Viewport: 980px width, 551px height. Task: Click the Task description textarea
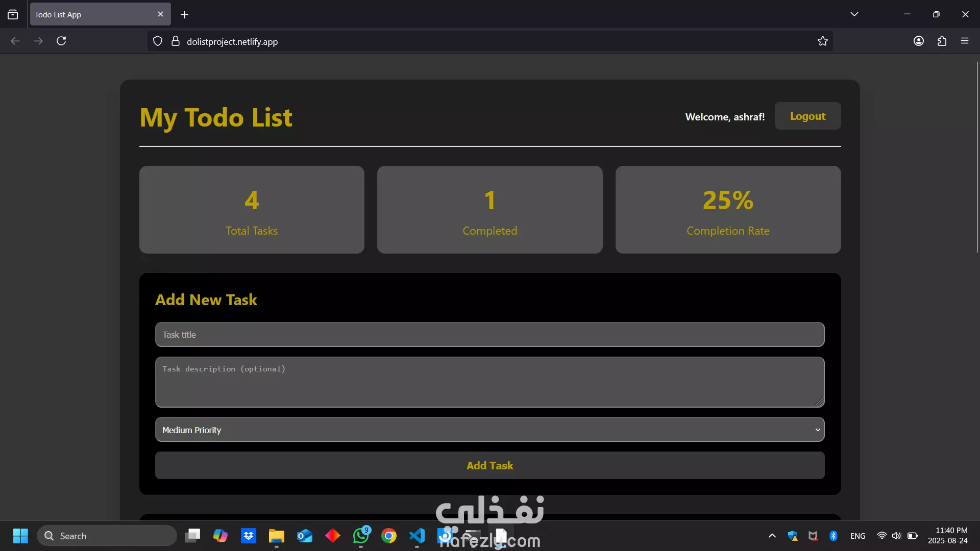pyautogui.click(x=489, y=382)
